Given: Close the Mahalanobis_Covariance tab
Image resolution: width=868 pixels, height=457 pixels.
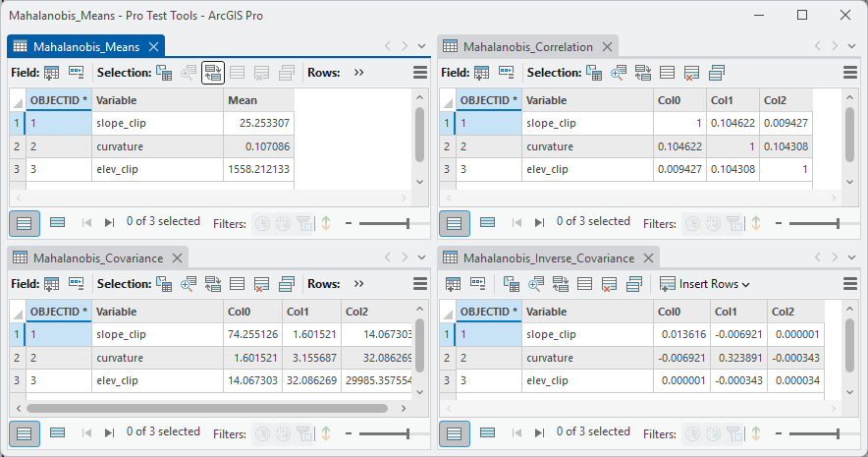Looking at the screenshot, I should 177,258.
